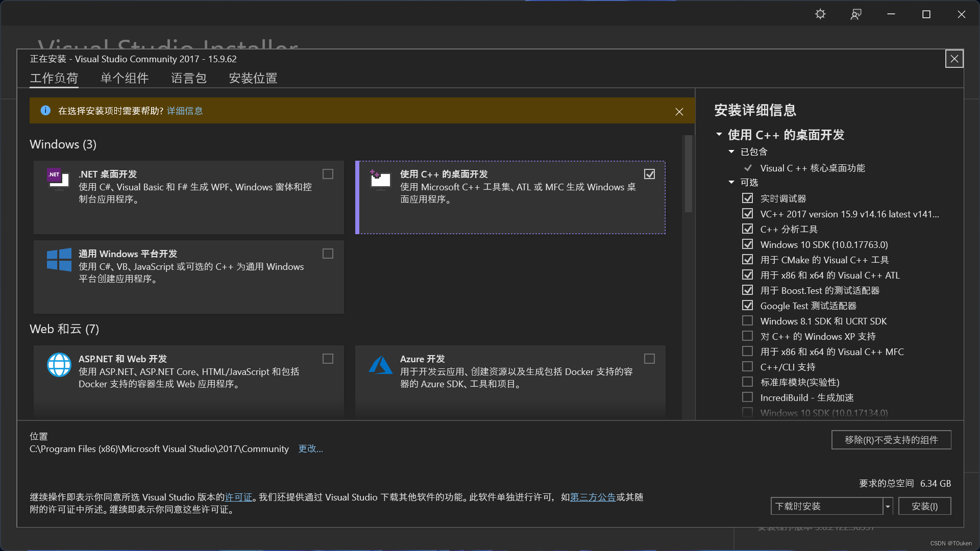Screen dimensions: 980x551
Task: Open the 第三方公告 link
Action: coord(593,497)
